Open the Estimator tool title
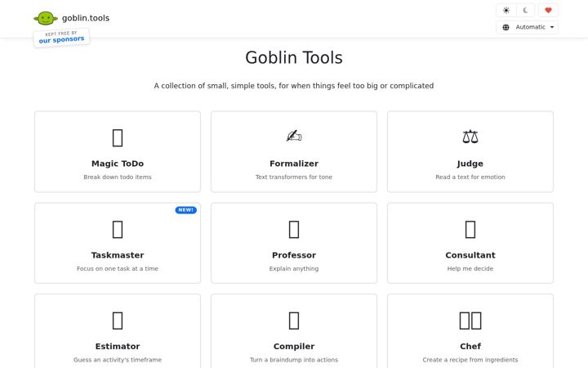 pyautogui.click(x=118, y=346)
